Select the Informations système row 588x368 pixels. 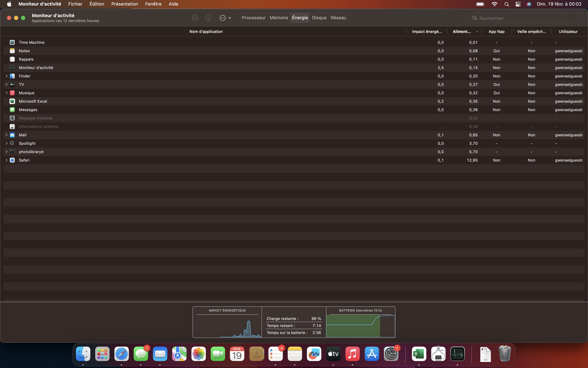tap(294, 127)
